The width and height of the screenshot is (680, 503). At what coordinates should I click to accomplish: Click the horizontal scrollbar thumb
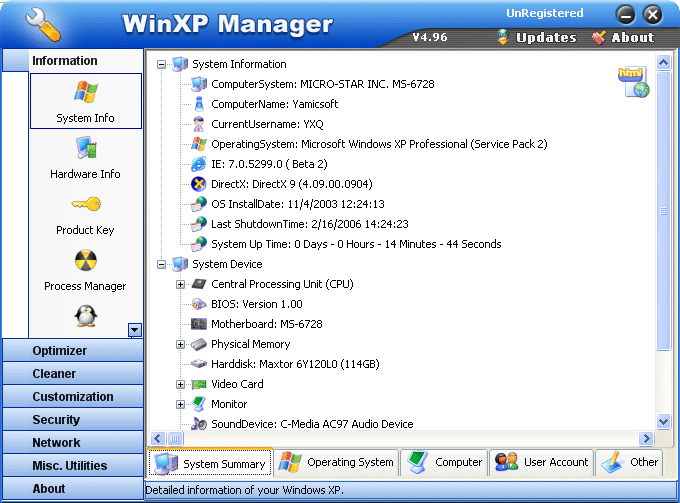175,438
